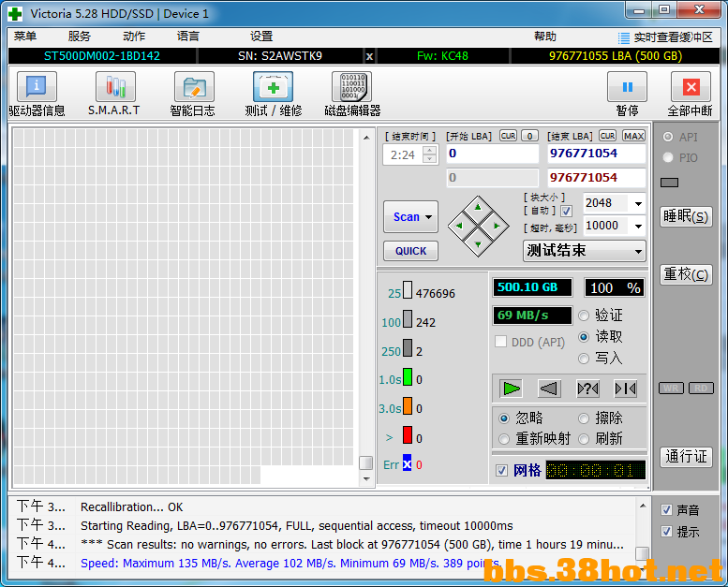The image size is (728, 587).
Task: Open the end-of-test (测试结束) action dropdown
Action: coord(585,251)
